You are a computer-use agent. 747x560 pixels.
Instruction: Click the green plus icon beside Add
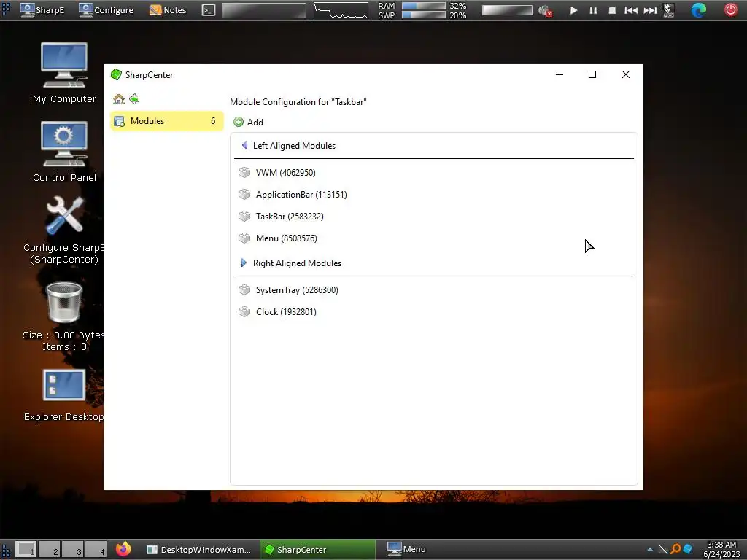click(239, 122)
